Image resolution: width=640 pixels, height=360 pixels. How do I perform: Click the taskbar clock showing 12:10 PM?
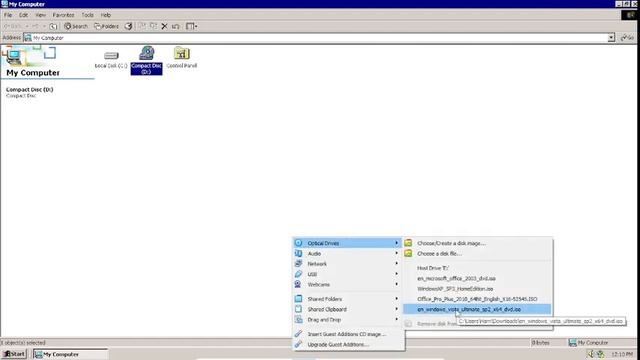(622, 354)
